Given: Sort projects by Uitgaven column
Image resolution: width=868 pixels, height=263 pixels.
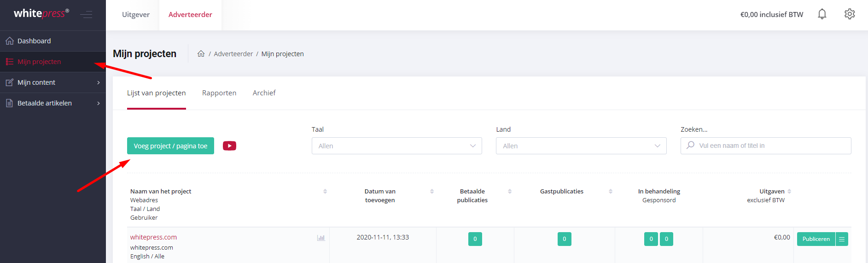Looking at the screenshot, I should pyautogui.click(x=789, y=191).
